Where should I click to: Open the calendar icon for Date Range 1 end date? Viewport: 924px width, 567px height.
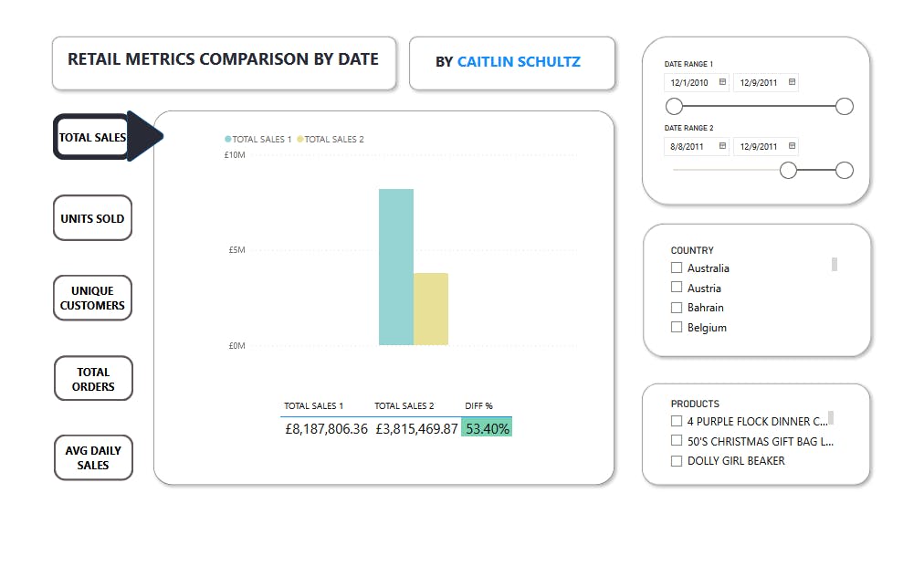point(791,81)
